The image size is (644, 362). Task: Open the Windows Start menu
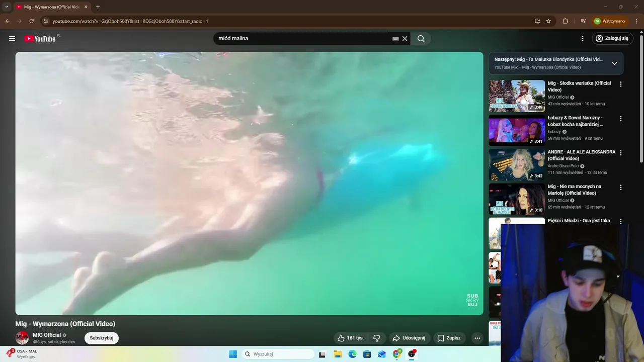pyautogui.click(x=233, y=354)
